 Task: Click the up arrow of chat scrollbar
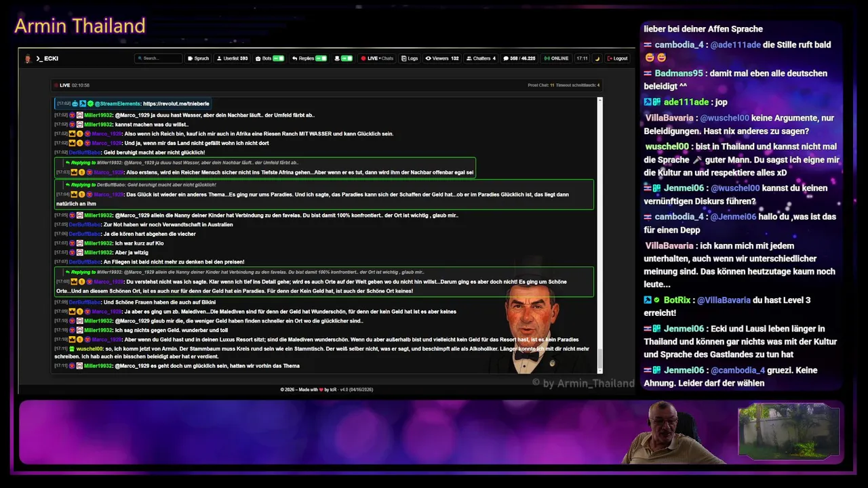(x=599, y=100)
